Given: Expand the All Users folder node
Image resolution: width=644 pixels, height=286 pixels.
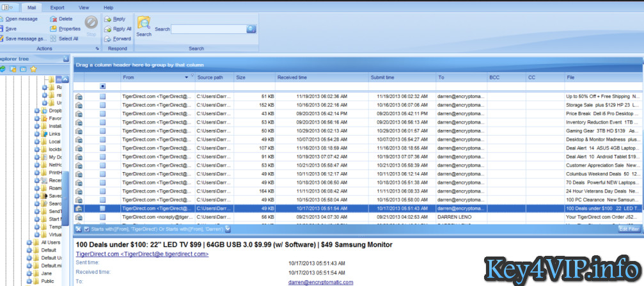Looking at the screenshot, I should (29, 242).
